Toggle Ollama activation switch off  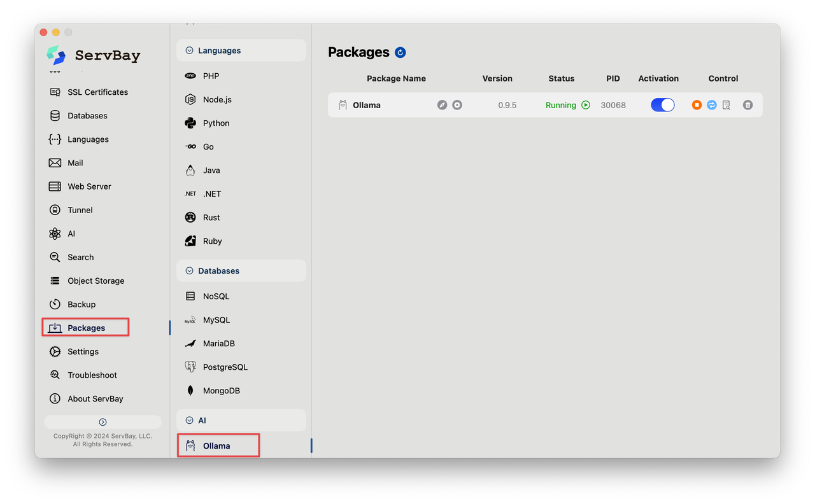tap(662, 105)
